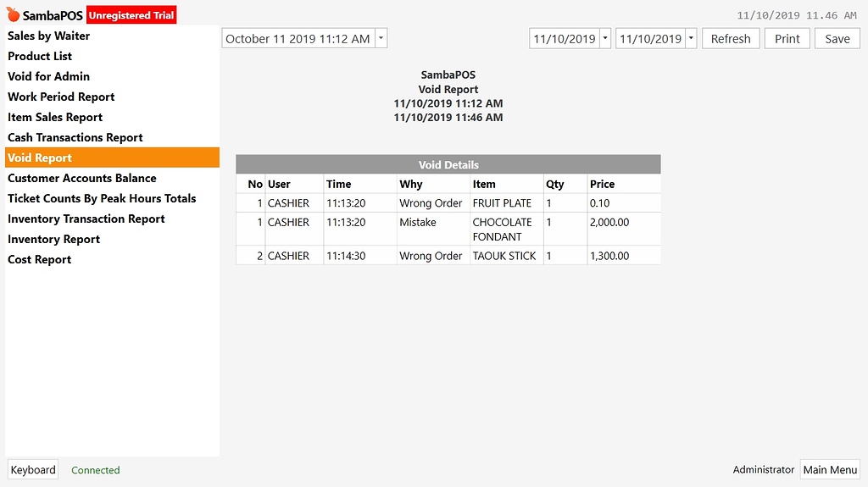
Task: Save the current report
Action: pos(837,39)
